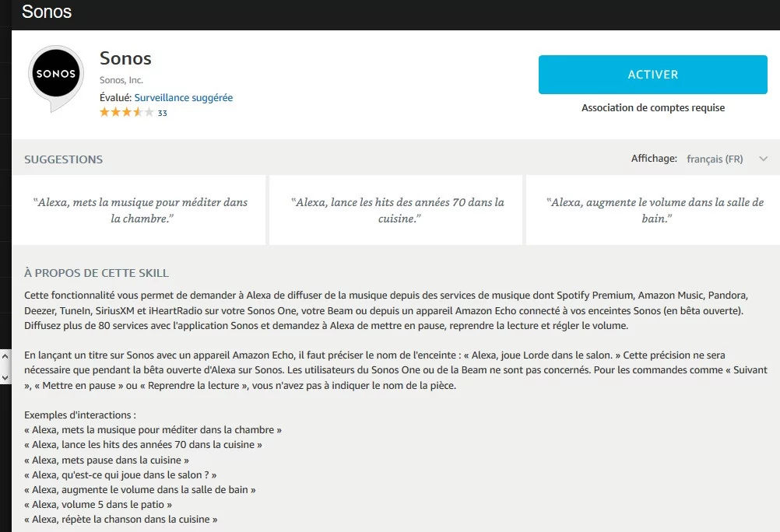Click the line « Alexa, qu'est-ce qui joue dans le salon ? »

tap(121, 474)
